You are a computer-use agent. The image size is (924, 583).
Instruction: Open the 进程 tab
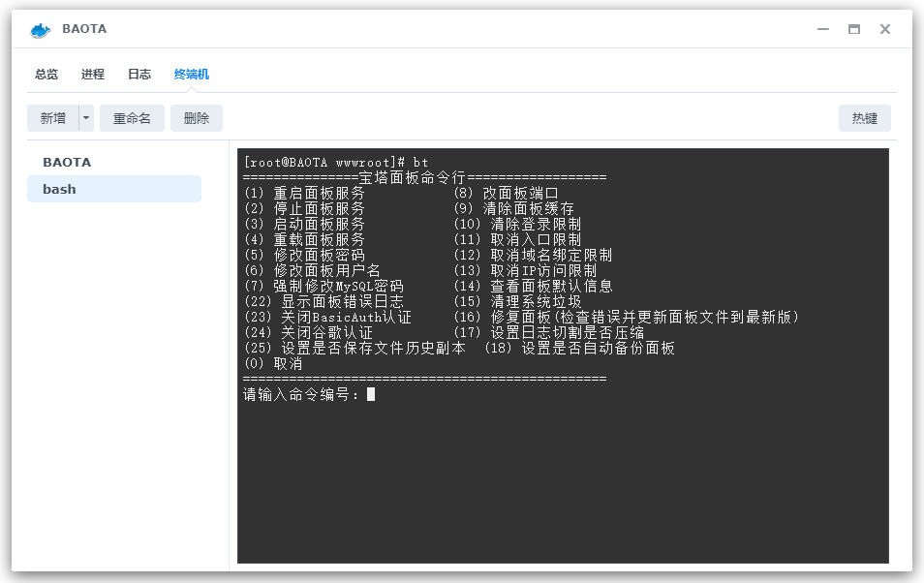92,74
